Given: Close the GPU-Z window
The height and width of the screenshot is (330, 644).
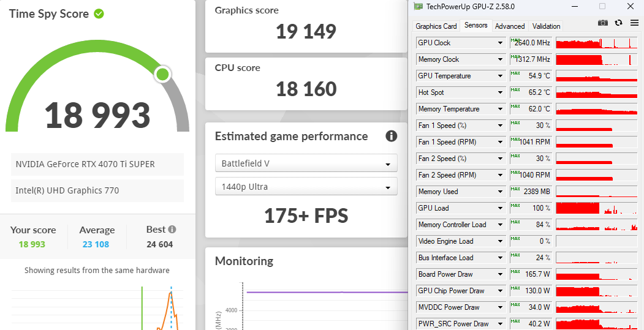Looking at the screenshot, I should [x=631, y=6].
